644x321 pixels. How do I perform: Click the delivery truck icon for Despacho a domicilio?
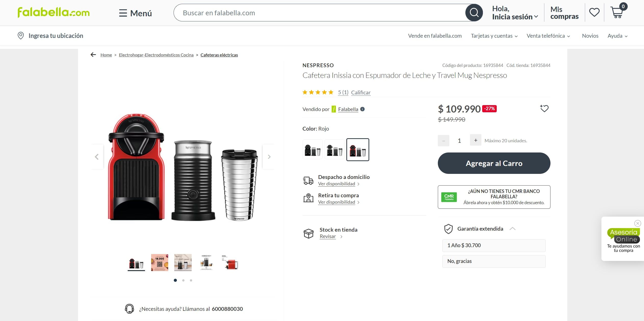point(309,180)
